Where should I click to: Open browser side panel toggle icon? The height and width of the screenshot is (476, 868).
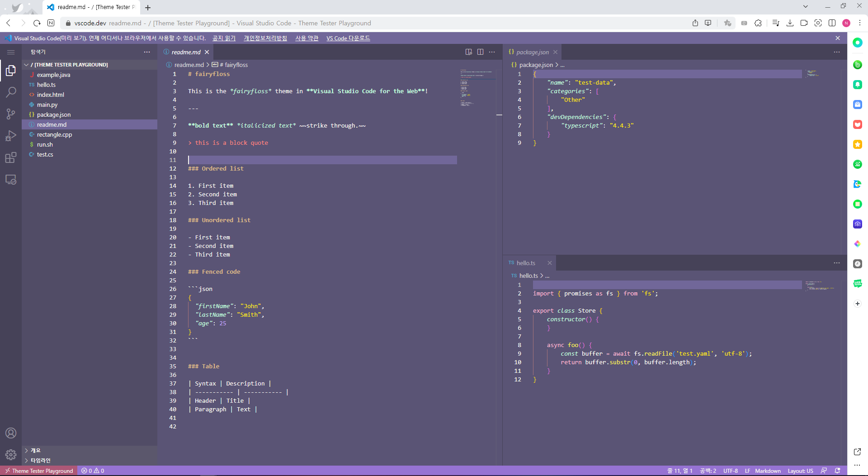pyautogui.click(x=832, y=23)
